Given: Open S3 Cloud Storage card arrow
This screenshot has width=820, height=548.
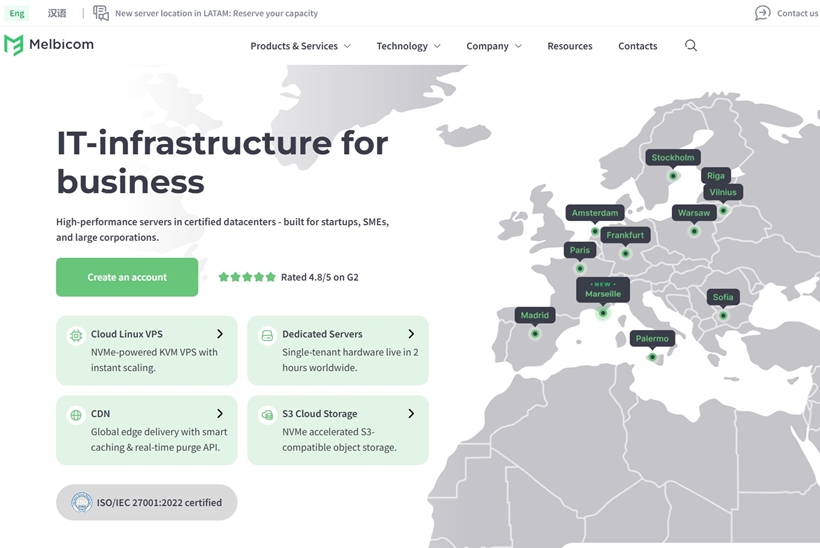Looking at the screenshot, I should 411,414.
